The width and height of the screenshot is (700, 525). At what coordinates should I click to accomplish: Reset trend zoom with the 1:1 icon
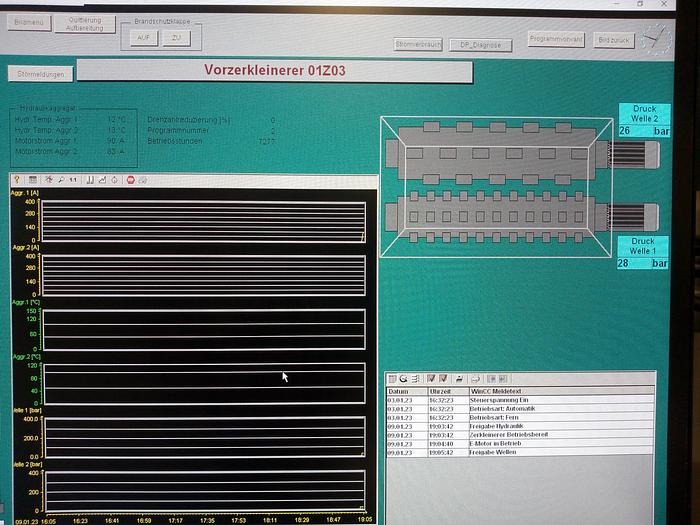[x=73, y=180]
